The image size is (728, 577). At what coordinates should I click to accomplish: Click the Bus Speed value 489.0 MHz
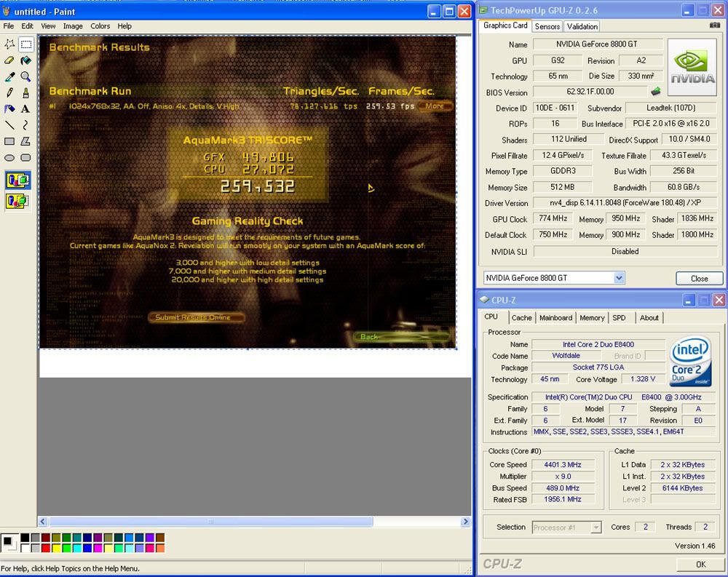pos(562,488)
